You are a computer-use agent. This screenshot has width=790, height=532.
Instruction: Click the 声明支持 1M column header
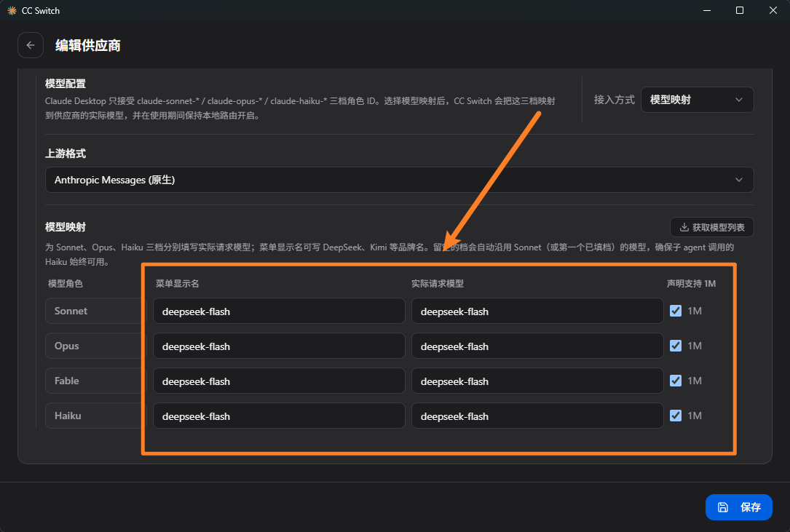pos(691,284)
